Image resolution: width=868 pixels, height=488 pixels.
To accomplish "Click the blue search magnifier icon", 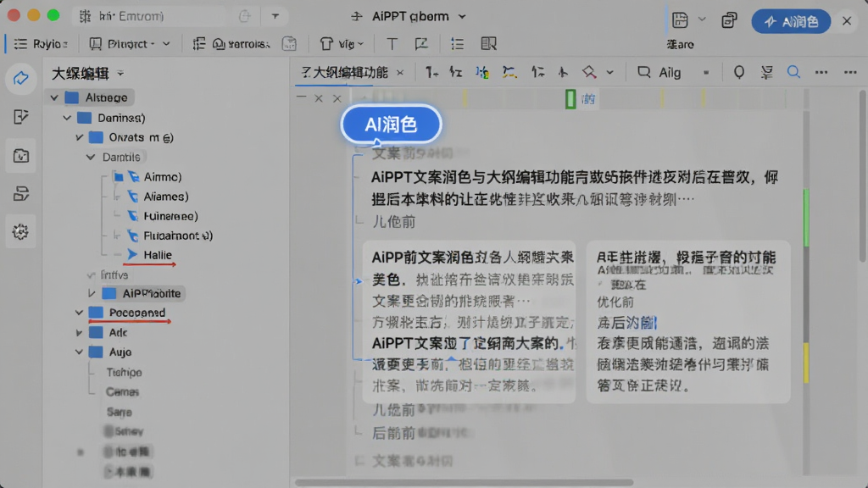I will click(x=793, y=72).
